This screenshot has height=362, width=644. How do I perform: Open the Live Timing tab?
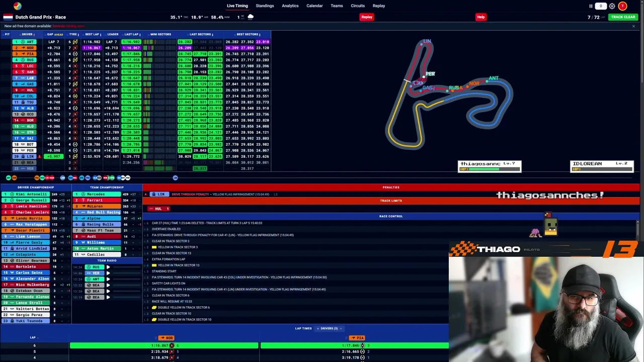(237, 6)
